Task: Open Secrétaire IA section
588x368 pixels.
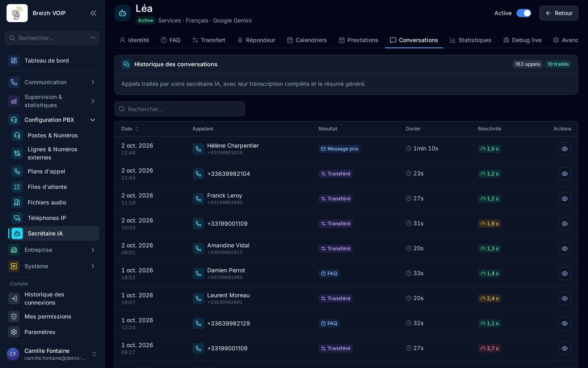Action: pyautogui.click(x=54, y=233)
